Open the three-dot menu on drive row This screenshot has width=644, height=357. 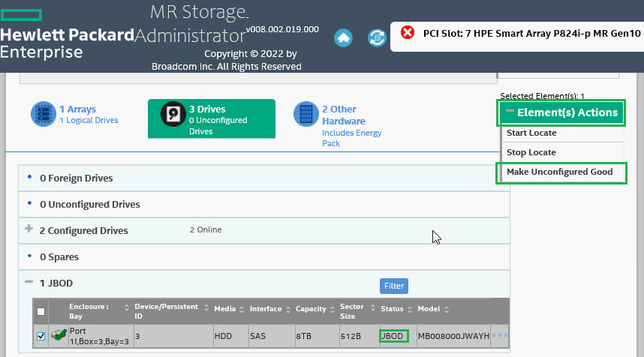click(x=500, y=336)
